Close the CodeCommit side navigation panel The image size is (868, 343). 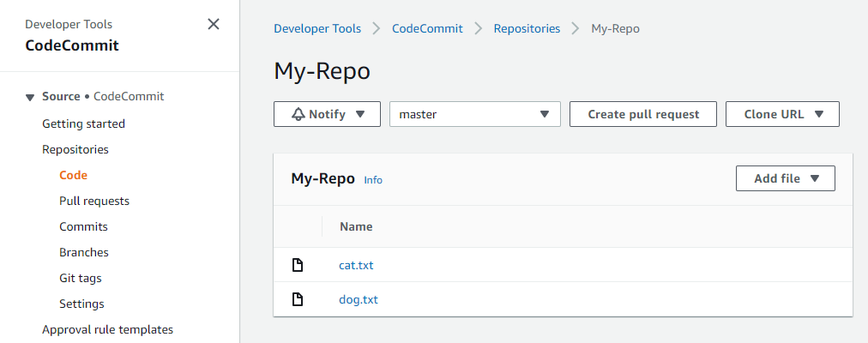(214, 24)
